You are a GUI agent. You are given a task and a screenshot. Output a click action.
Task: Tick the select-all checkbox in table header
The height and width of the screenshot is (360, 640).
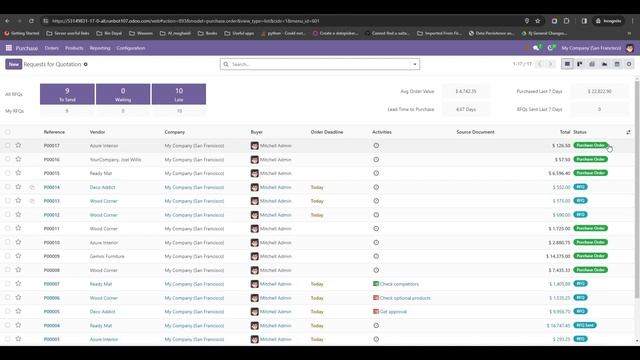[x=8, y=132]
